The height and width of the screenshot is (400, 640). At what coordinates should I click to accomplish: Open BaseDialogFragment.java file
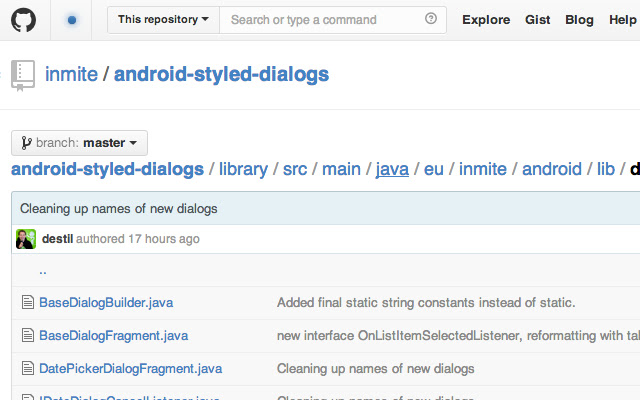pyautogui.click(x=113, y=336)
